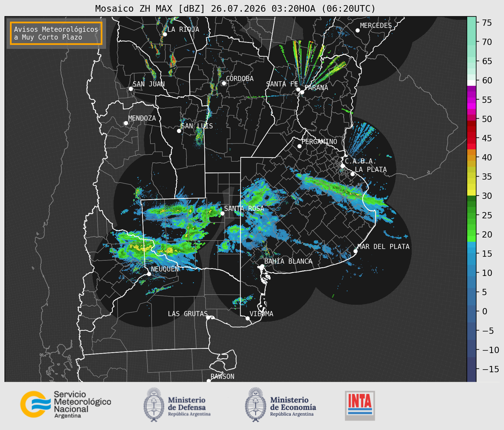This screenshot has height=430, width=504.
Task: Click the La Rioja city label
Action: click(x=183, y=29)
